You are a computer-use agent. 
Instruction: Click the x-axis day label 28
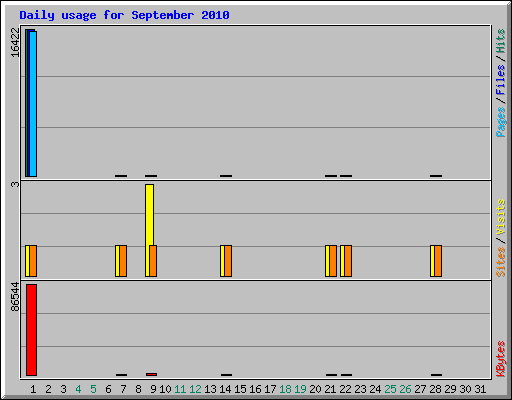(435, 389)
